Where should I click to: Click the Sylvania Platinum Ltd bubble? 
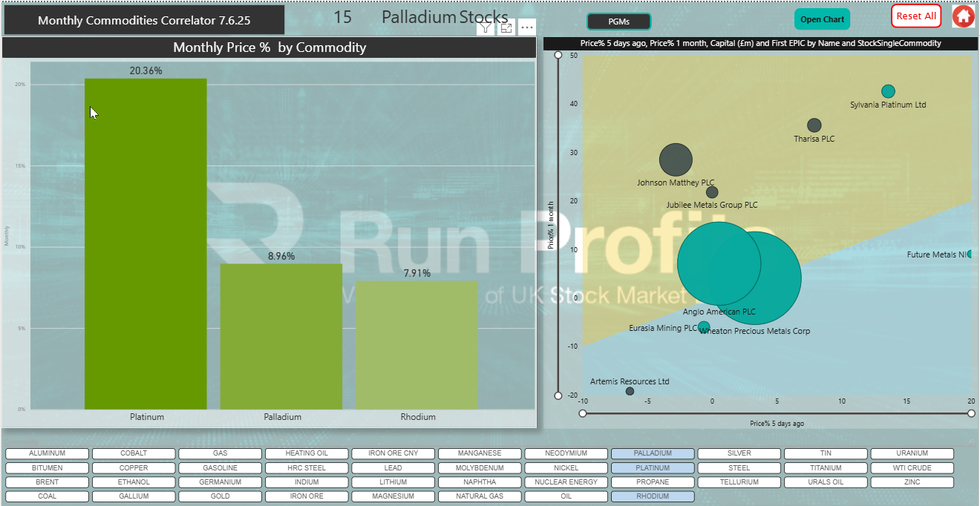[888, 91]
